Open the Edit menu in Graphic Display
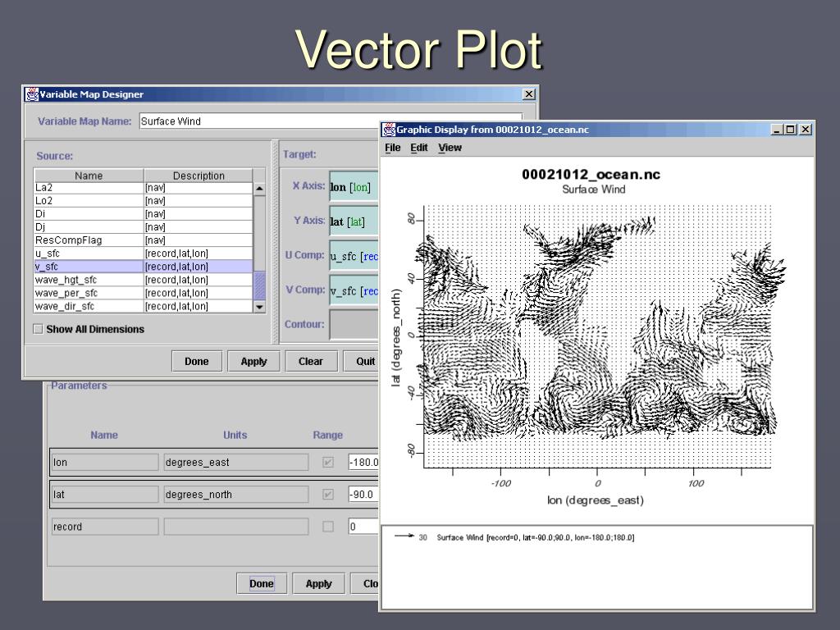 (x=419, y=148)
